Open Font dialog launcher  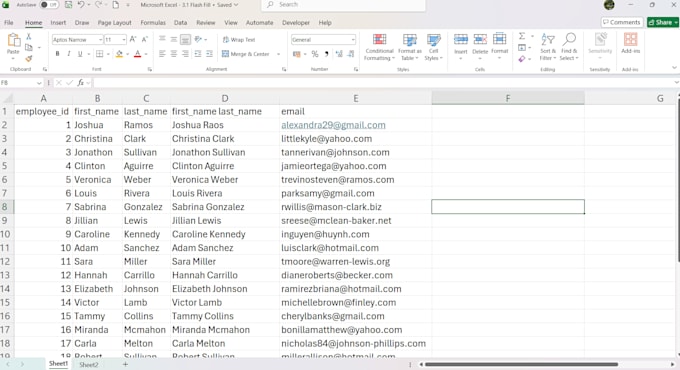150,69
